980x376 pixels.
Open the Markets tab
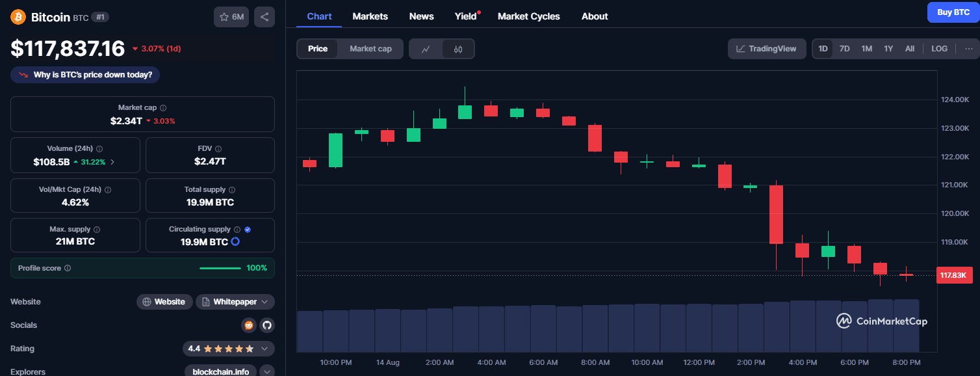tap(370, 16)
